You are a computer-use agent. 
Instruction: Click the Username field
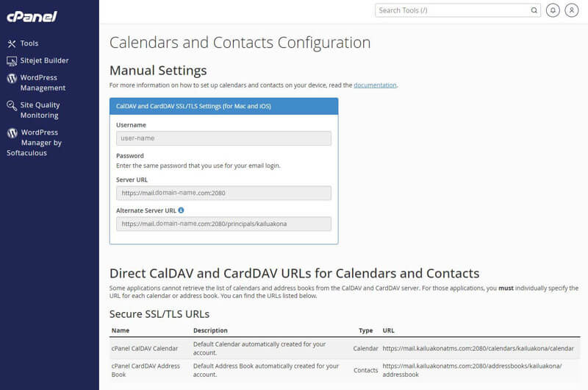pyautogui.click(x=223, y=138)
